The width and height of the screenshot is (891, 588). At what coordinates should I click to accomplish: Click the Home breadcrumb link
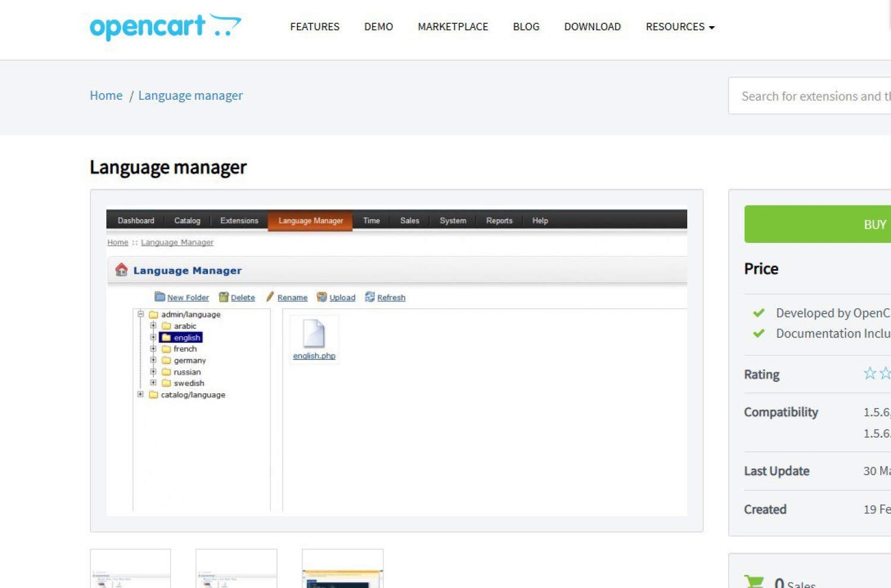click(106, 96)
